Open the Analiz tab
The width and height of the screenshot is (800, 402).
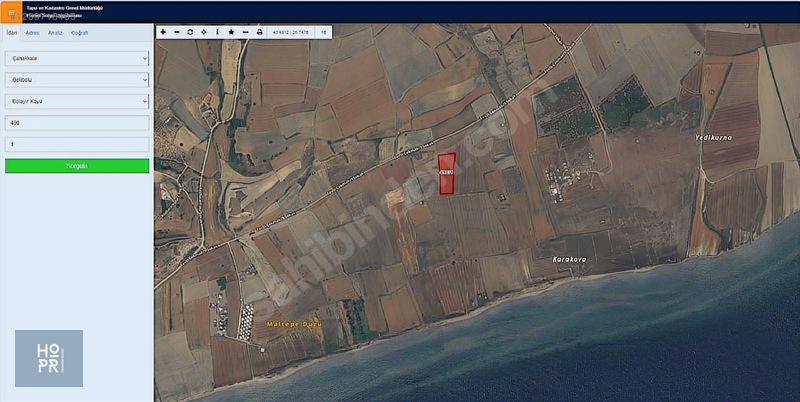click(x=55, y=33)
